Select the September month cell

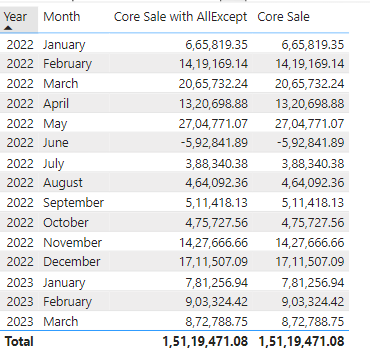(x=73, y=203)
